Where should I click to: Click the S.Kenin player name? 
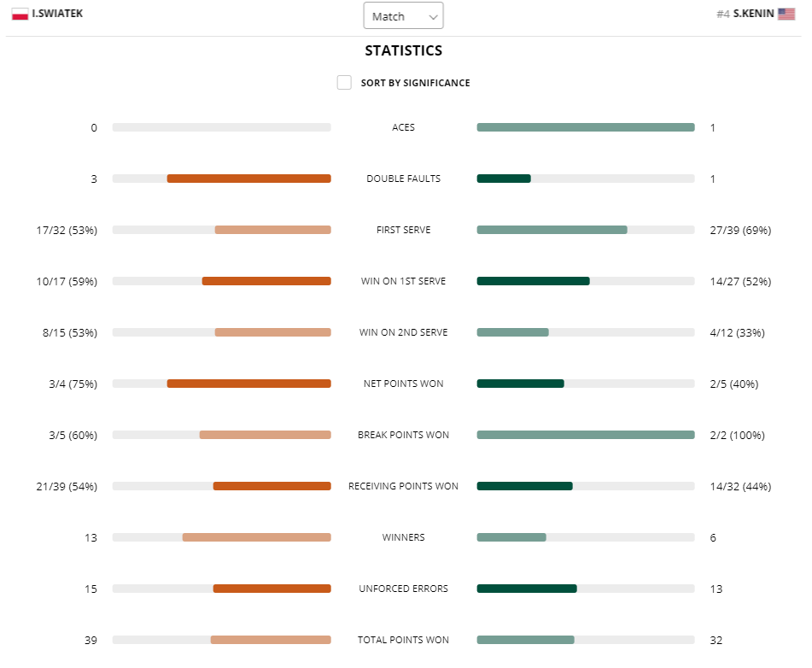pyautogui.click(x=753, y=15)
